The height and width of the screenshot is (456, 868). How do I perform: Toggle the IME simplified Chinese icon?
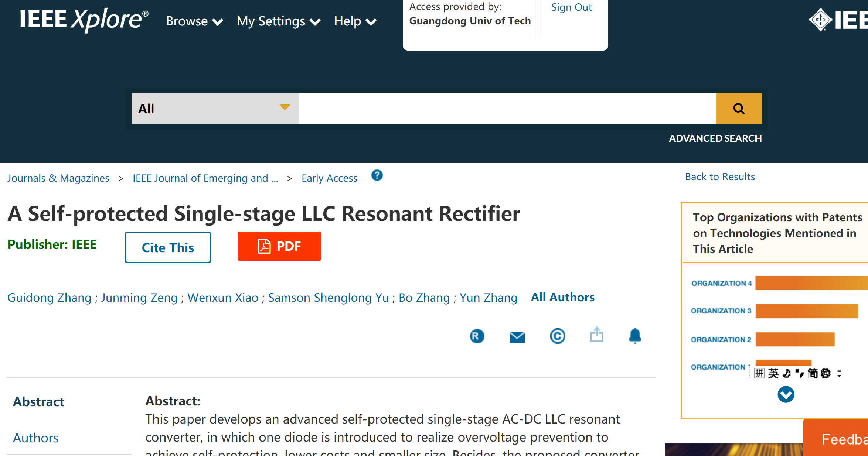(812, 373)
